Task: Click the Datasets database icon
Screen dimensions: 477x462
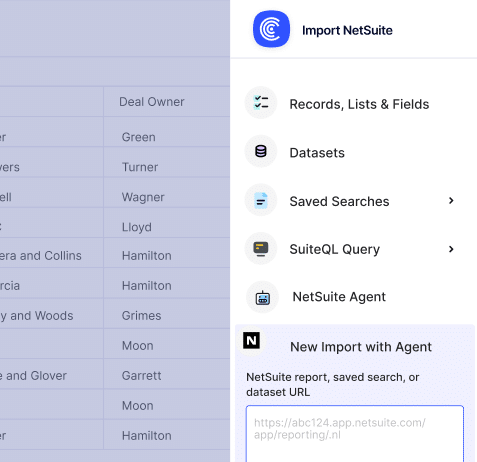Action: coord(261,151)
